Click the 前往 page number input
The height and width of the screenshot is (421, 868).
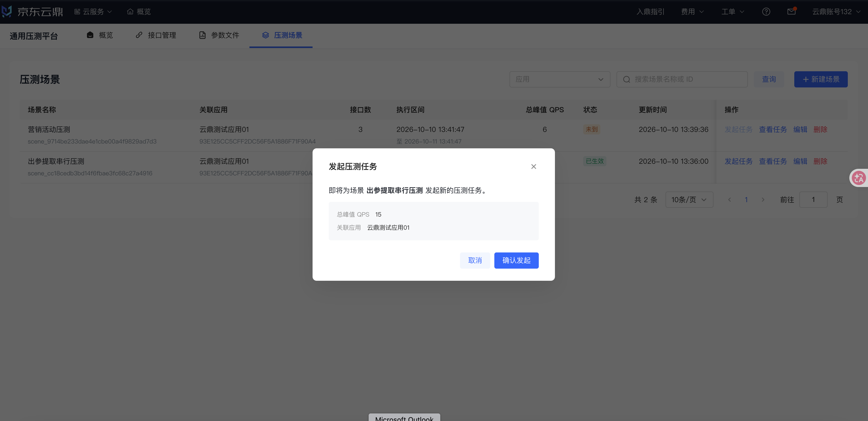click(813, 200)
